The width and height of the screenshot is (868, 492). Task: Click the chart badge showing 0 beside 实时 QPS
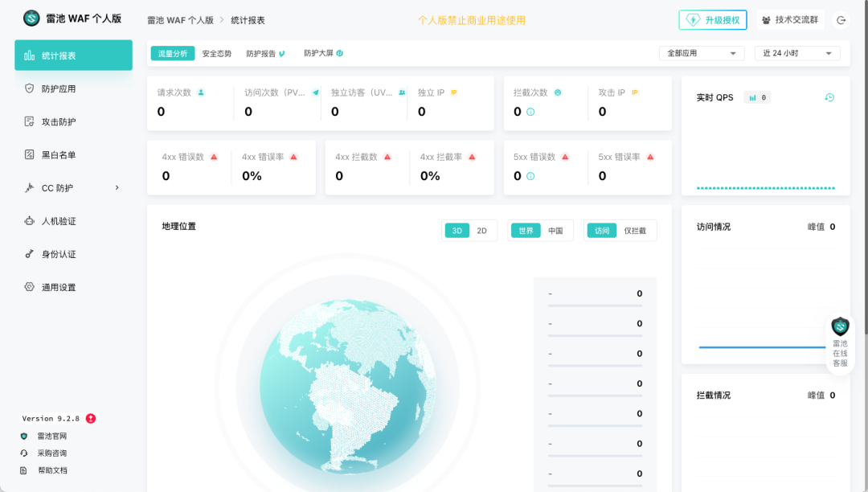coord(757,97)
